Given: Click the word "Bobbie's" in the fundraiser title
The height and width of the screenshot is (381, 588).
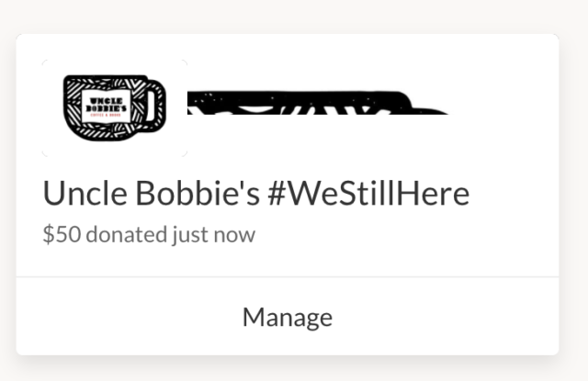Looking at the screenshot, I should tap(198, 194).
